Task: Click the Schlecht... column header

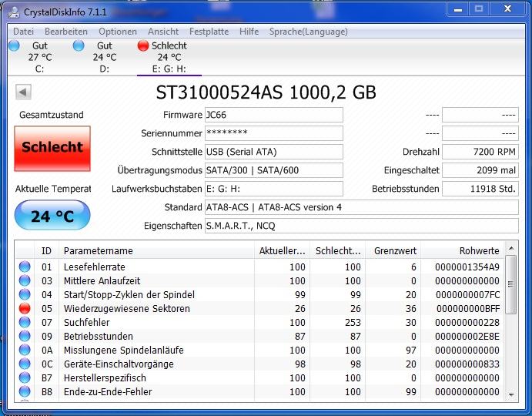Action: click(x=337, y=251)
